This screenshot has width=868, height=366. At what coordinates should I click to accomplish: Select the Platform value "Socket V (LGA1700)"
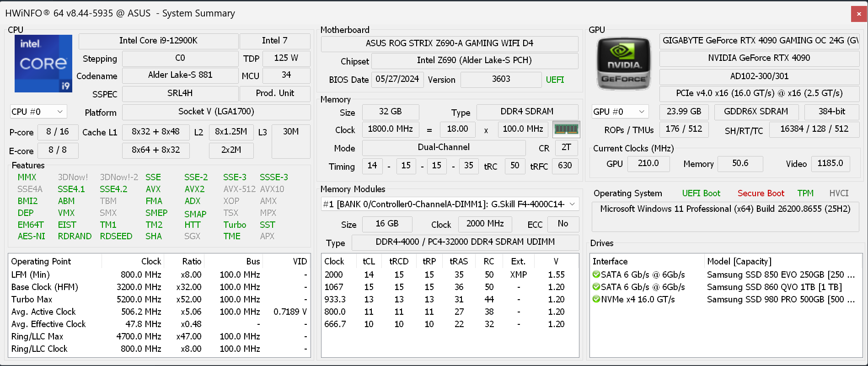tap(216, 112)
